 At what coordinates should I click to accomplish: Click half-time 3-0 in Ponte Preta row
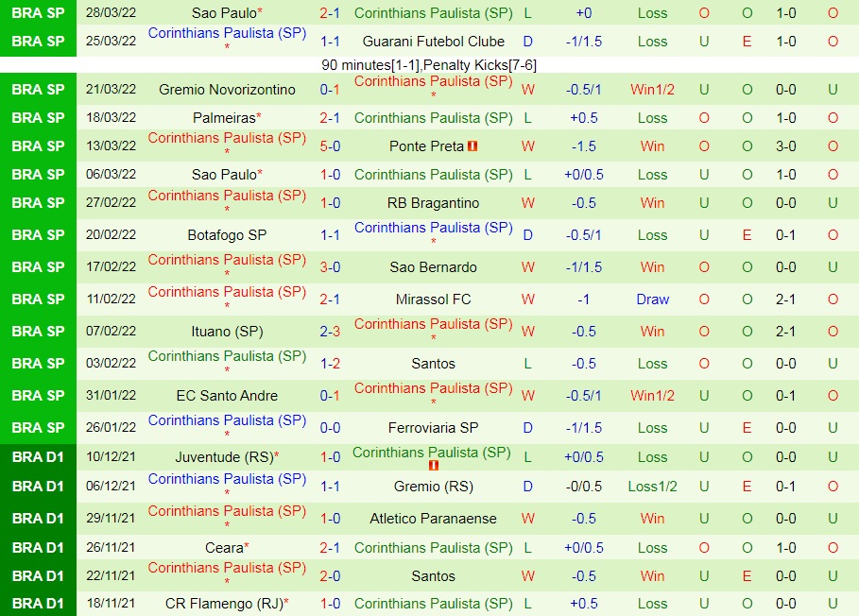click(x=786, y=146)
